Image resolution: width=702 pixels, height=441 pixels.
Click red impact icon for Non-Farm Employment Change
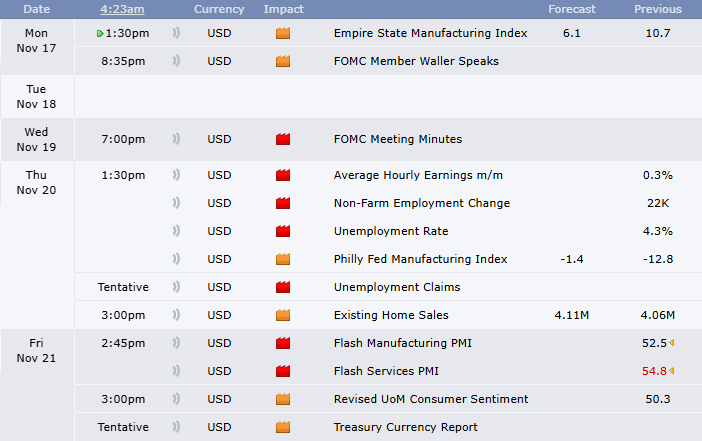click(x=283, y=203)
